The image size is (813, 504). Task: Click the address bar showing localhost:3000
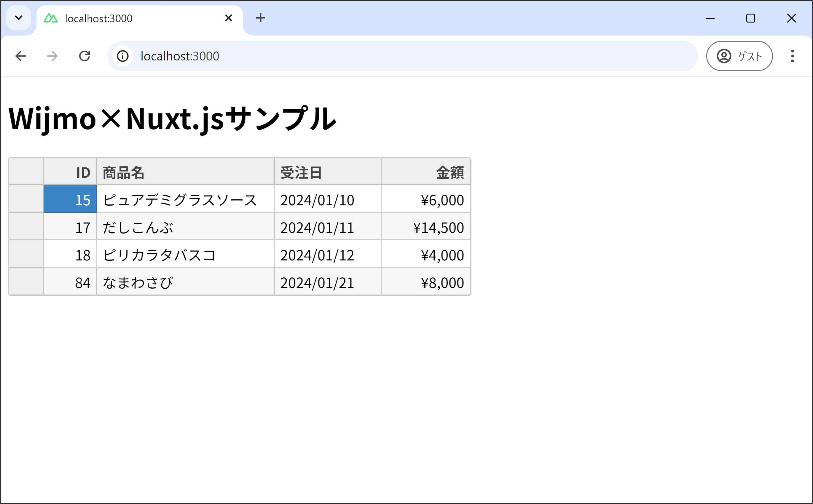coord(403,56)
